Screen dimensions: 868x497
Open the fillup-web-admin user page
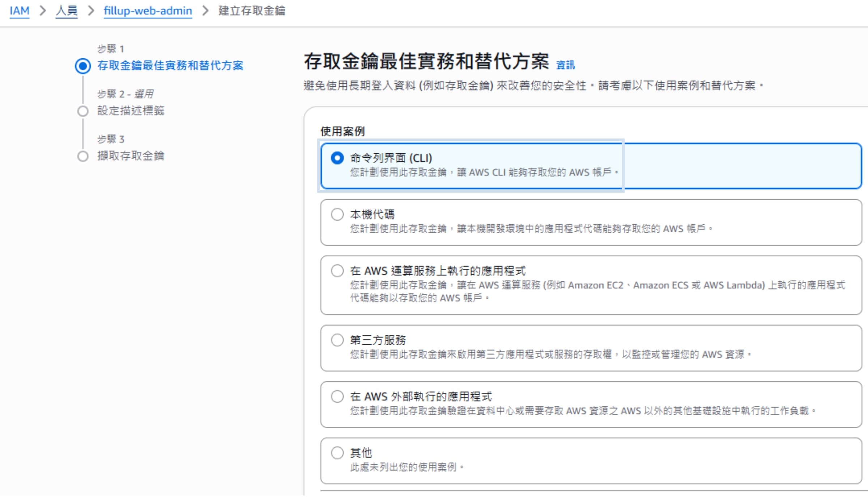(x=148, y=10)
